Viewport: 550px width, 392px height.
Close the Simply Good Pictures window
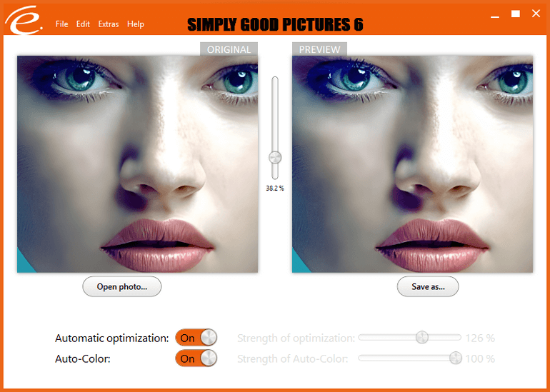point(536,14)
